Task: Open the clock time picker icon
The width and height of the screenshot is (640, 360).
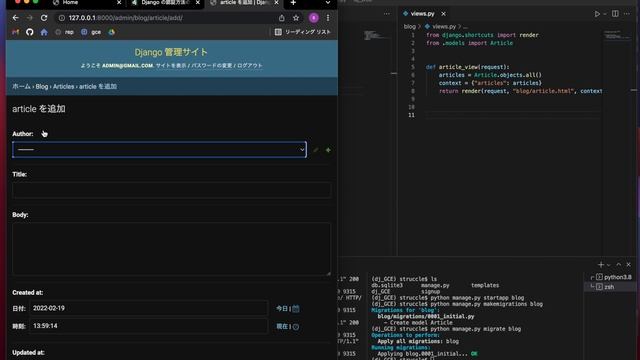Action: point(296,327)
